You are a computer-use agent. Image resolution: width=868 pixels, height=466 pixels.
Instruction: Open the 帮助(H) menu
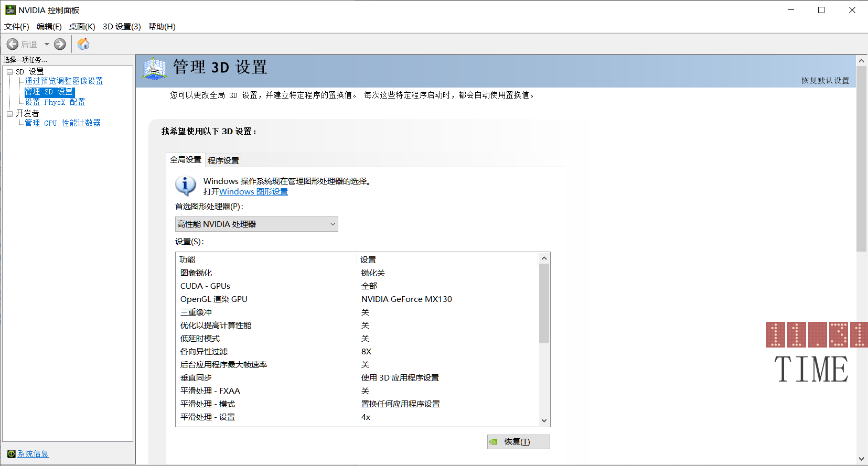162,27
